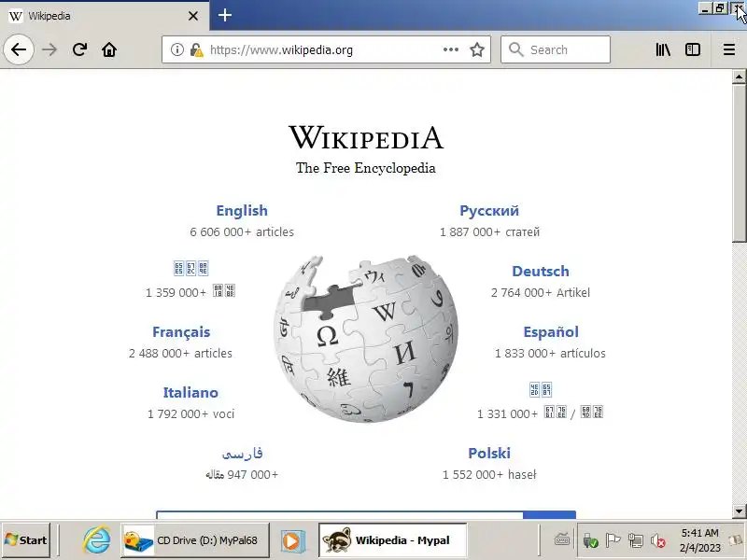The width and height of the screenshot is (747, 560).
Task: Open the hamburger application menu
Action: coord(729,49)
